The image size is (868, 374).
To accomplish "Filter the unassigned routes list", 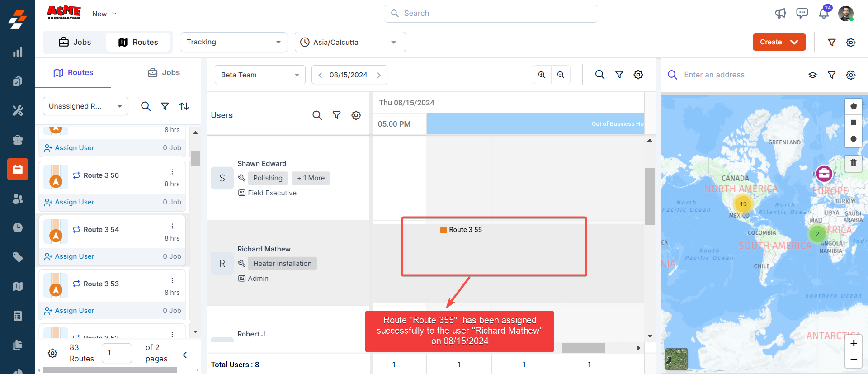I will click(165, 106).
